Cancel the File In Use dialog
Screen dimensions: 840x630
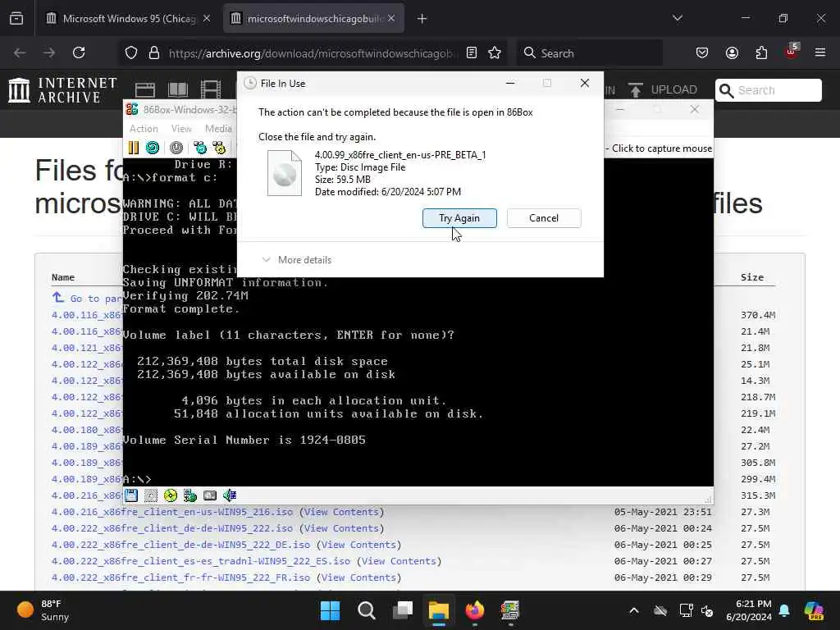[x=544, y=218]
